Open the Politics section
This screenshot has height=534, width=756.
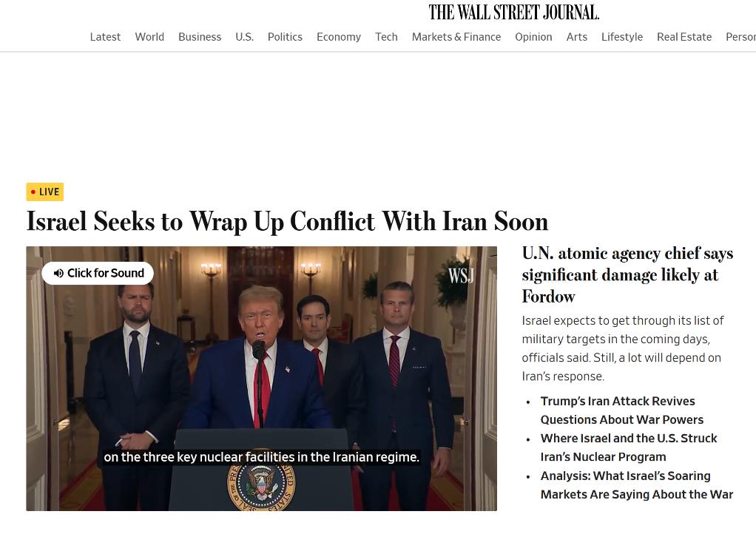pyautogui.click(x=285, y=37)
